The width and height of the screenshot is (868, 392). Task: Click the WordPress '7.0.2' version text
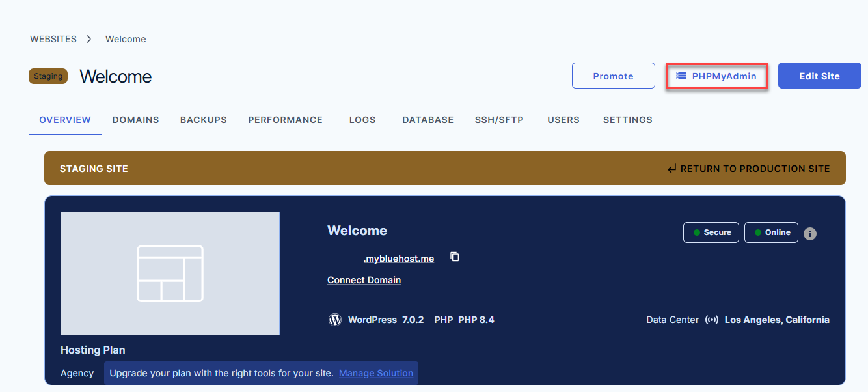pos(413,320)
